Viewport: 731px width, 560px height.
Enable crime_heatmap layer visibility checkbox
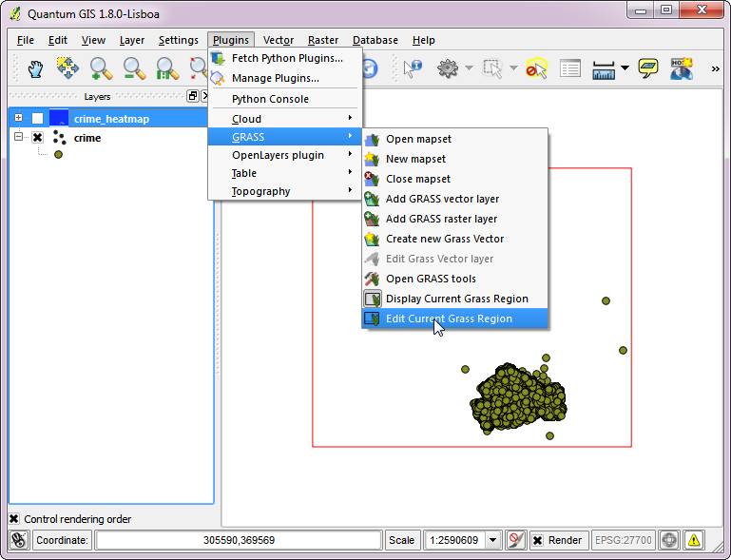click(x=38, y=119)
